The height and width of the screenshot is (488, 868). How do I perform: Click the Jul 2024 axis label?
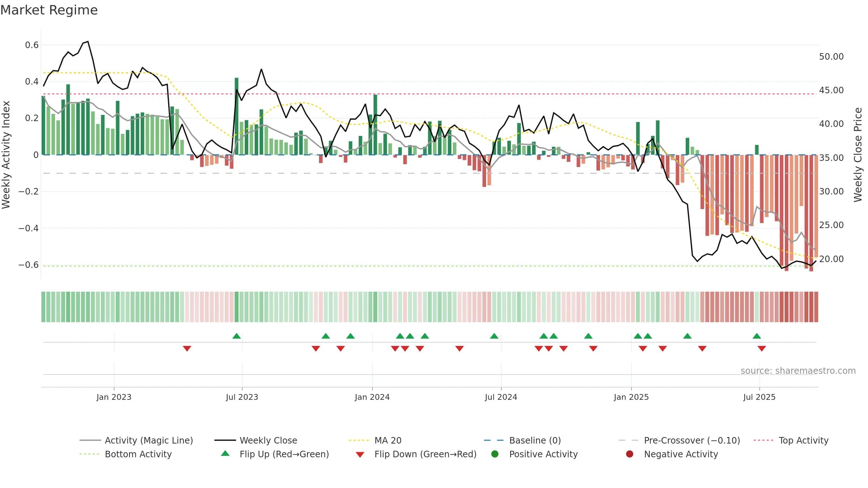click(x=501, y=397)
